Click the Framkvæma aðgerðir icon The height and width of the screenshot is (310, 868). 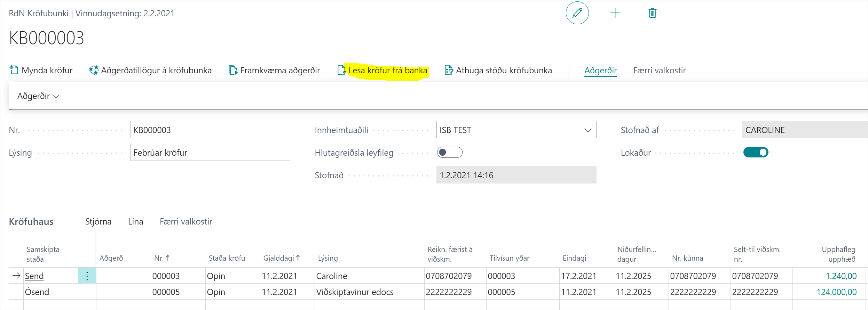[233, 70]
